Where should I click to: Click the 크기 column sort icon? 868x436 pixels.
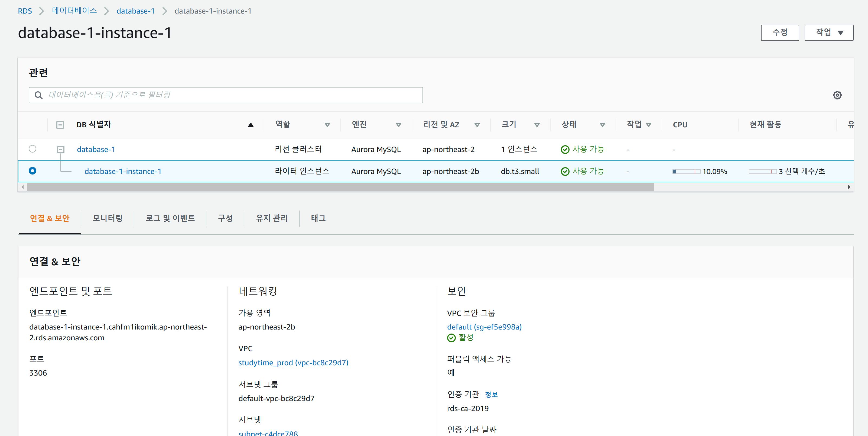point(537,125)
